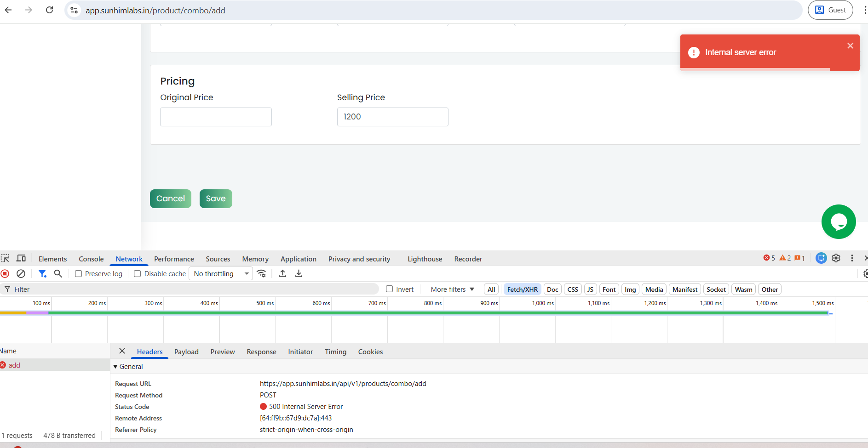Reload the page with refresh icon
Image resolution: width=868 pixels, height=448 pixels.
[50, 10]
